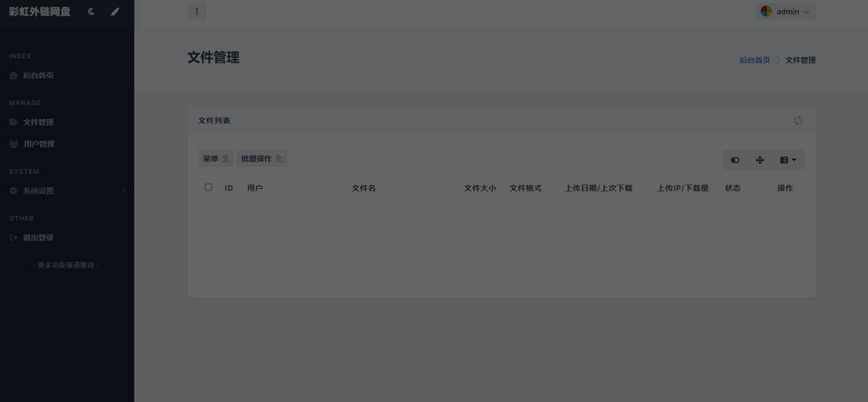Click the 状态 column header
The image size is (868, 402).
pos(733,189)
